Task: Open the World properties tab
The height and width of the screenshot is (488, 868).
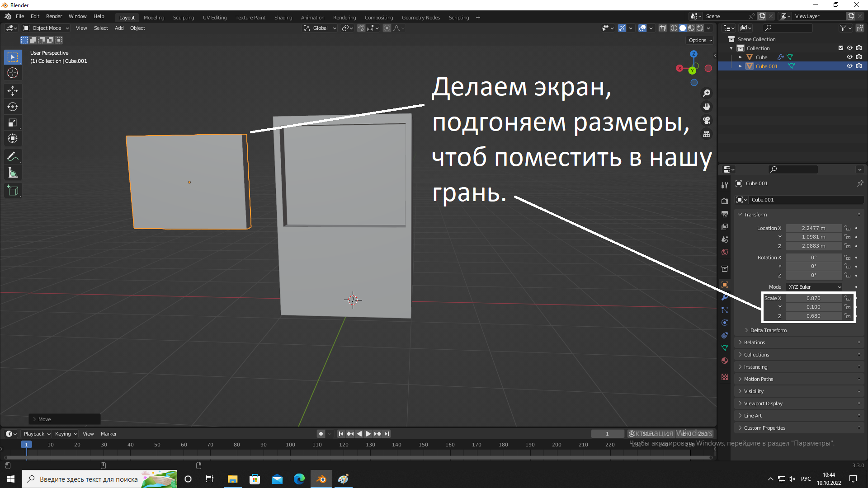Action: tap(725, 252)
